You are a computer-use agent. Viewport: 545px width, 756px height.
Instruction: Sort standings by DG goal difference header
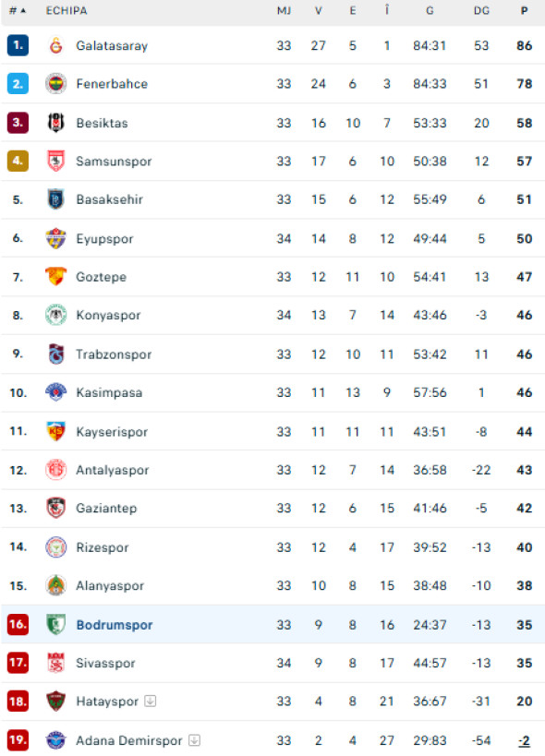481,10
